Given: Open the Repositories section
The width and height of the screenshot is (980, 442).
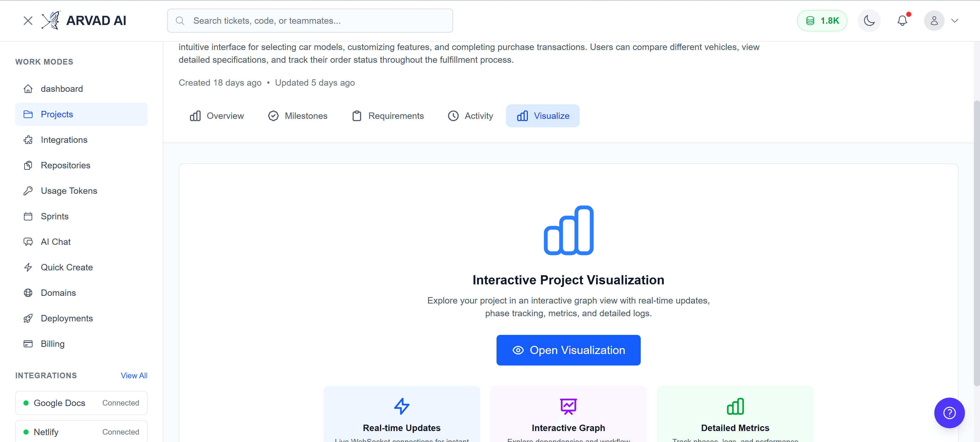Looking at the screenshot, I should click(65, 165).
